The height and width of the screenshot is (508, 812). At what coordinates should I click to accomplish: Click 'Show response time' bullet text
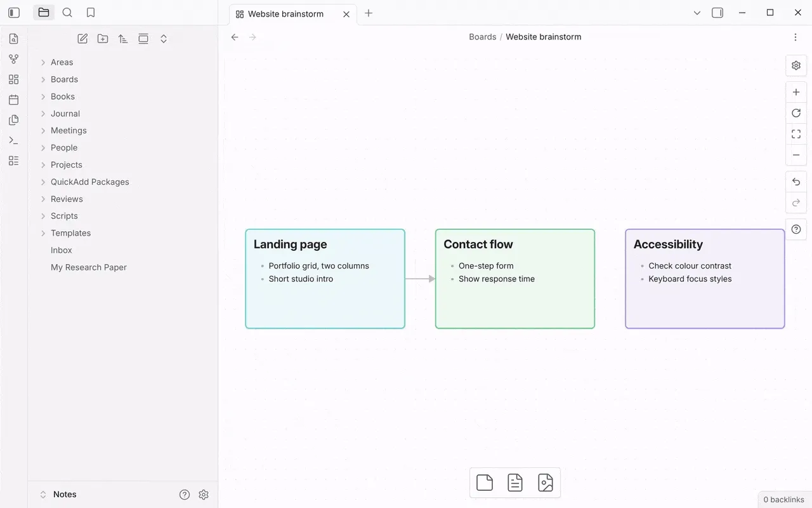[x=497, y=279]
